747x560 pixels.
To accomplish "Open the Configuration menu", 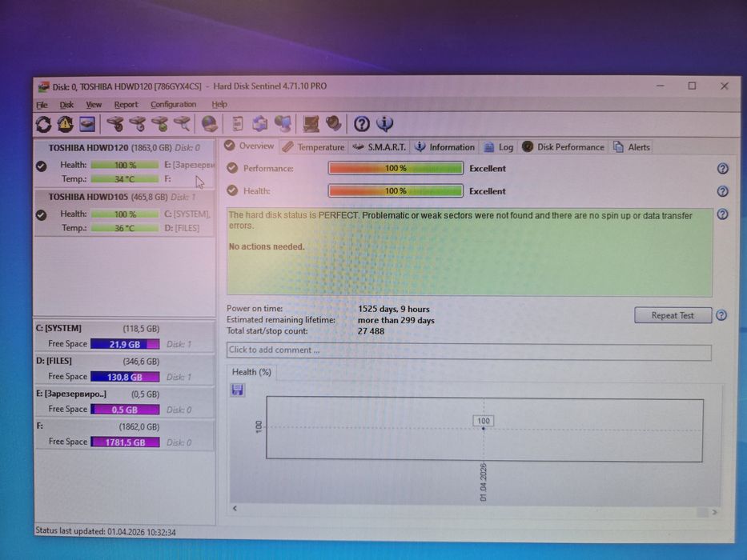I will coord(174,104).
